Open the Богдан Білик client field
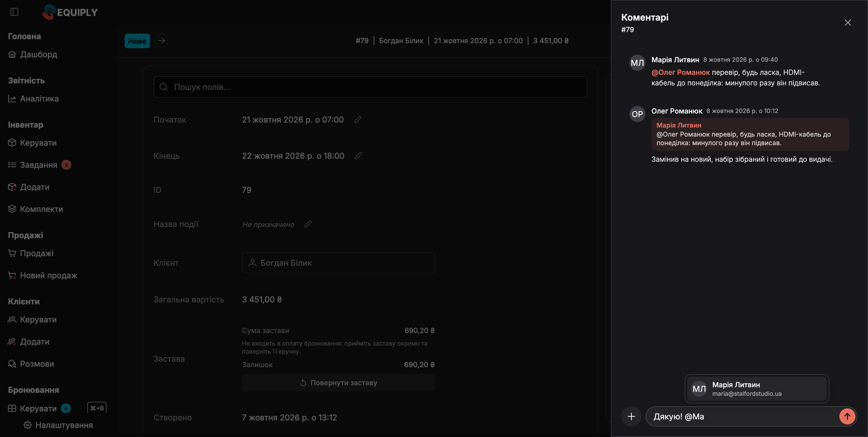Viewport: 868px width, 437px height. [x=339, y=263]
